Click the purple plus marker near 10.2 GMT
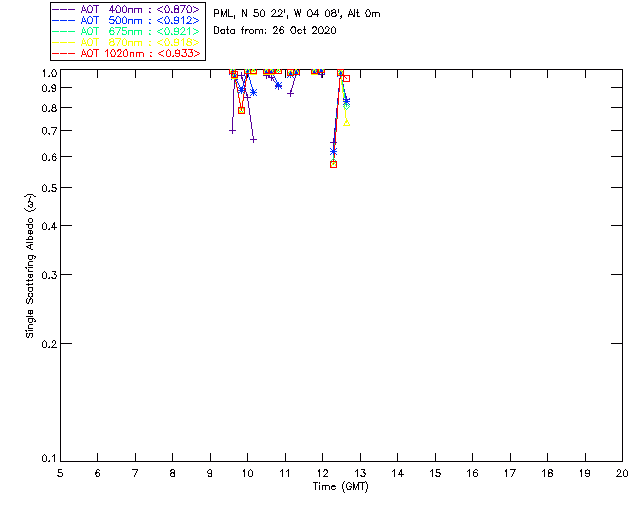Screen dimensions: 640x512 click(253, 139)
